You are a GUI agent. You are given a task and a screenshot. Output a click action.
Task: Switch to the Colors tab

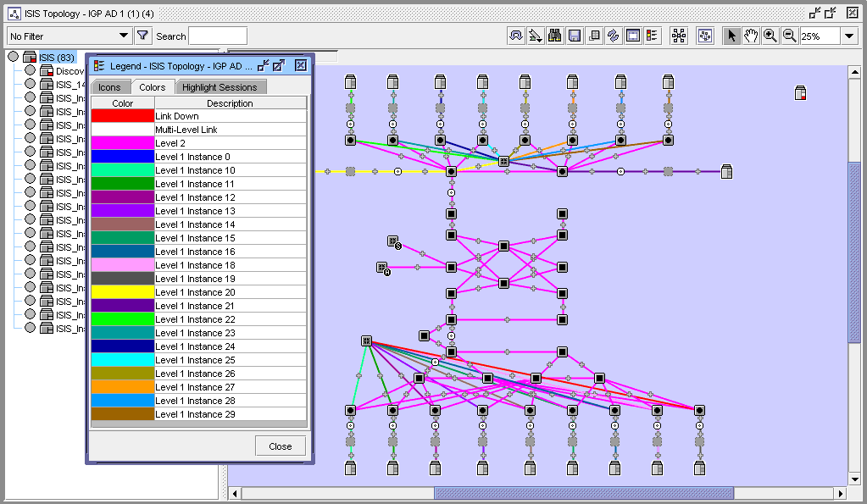pyautogui.click(x=152, y=87)
